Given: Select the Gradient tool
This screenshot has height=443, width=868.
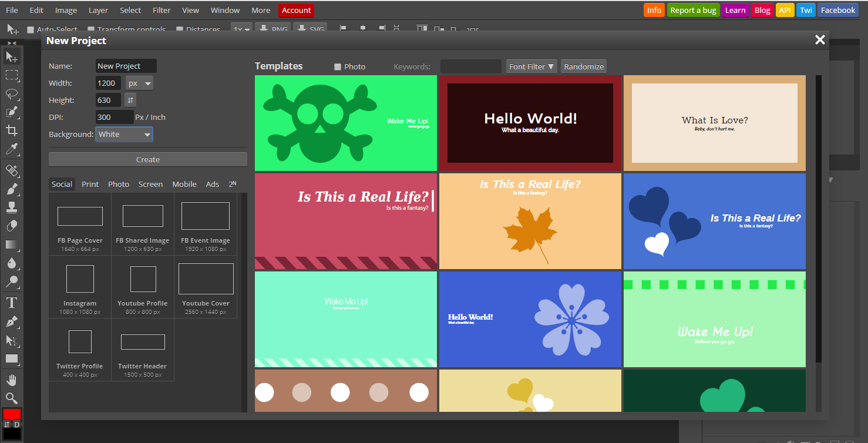Looking at the screenshot, I should click(x=12, y=244).
